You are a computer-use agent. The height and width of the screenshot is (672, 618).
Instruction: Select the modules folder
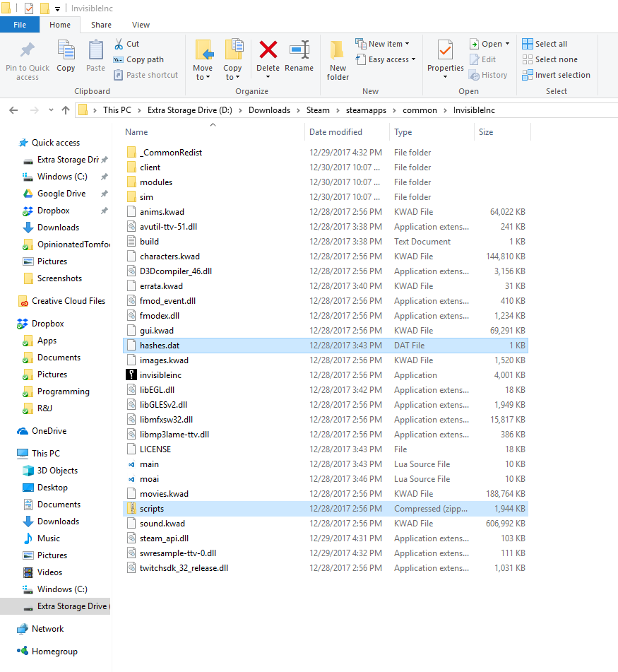click(x=156, y=182)
